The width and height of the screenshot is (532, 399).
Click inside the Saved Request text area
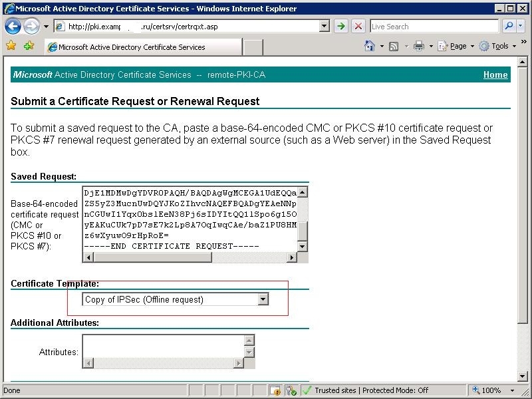[x=190, y=219]
